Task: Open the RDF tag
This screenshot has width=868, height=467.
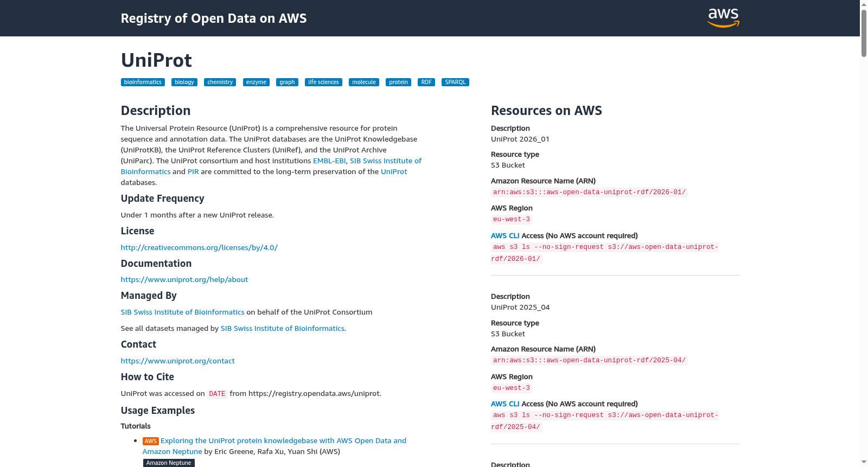Action: point(426,82)
